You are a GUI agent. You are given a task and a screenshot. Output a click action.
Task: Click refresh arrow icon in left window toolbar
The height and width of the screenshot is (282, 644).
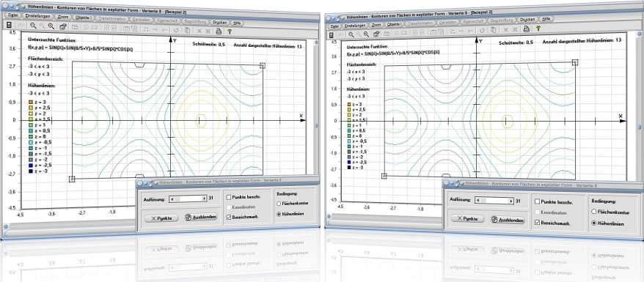coord(176,30)
